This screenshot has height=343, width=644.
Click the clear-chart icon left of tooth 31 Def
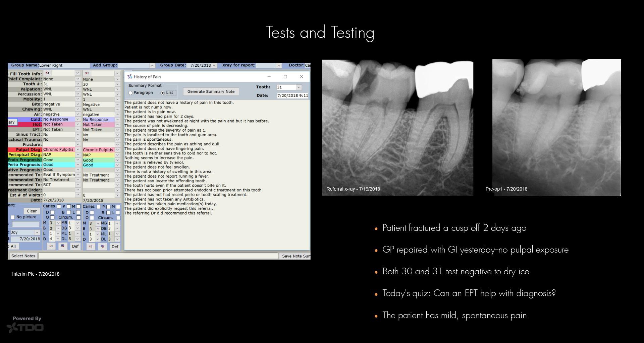[x=63, y=246]
